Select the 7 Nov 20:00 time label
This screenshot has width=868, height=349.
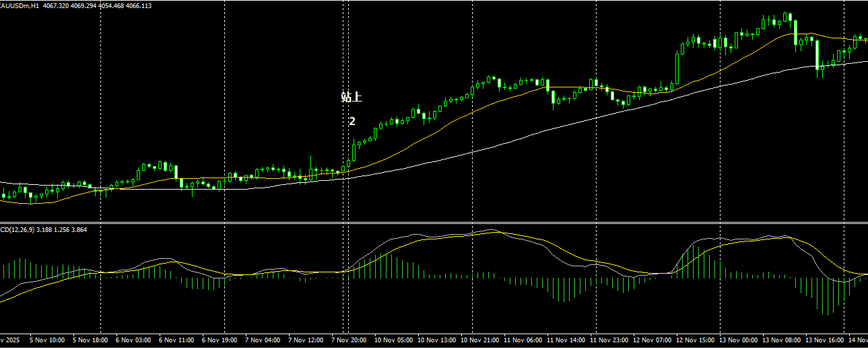[x=350, y=341]
